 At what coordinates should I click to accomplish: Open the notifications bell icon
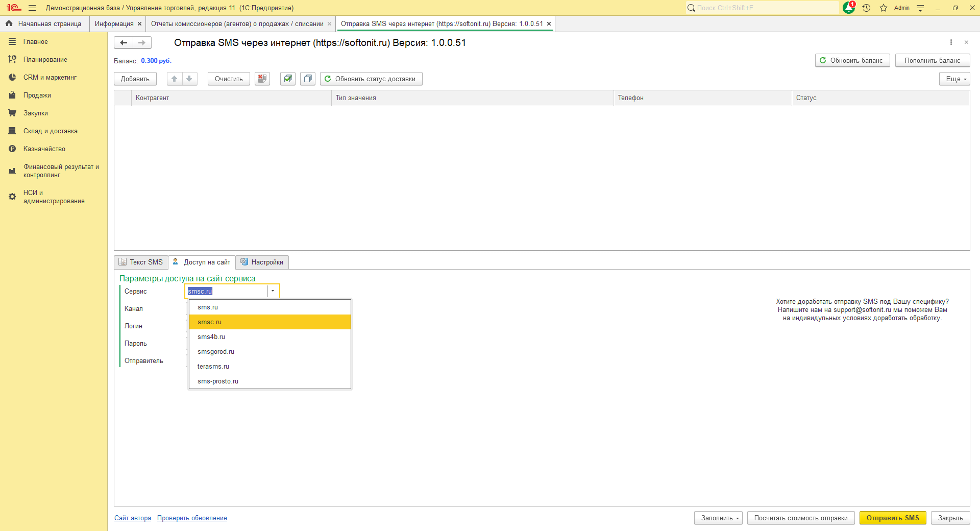(x=848, y=8)
